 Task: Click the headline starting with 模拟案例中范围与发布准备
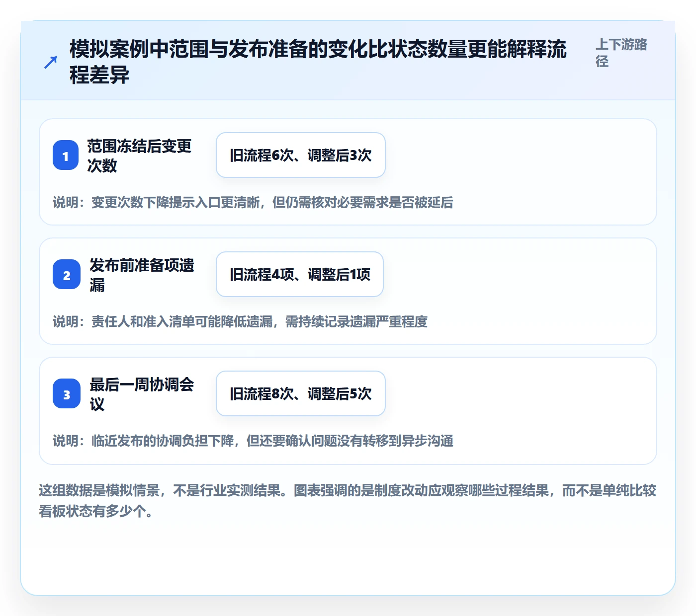click(318, 62)
